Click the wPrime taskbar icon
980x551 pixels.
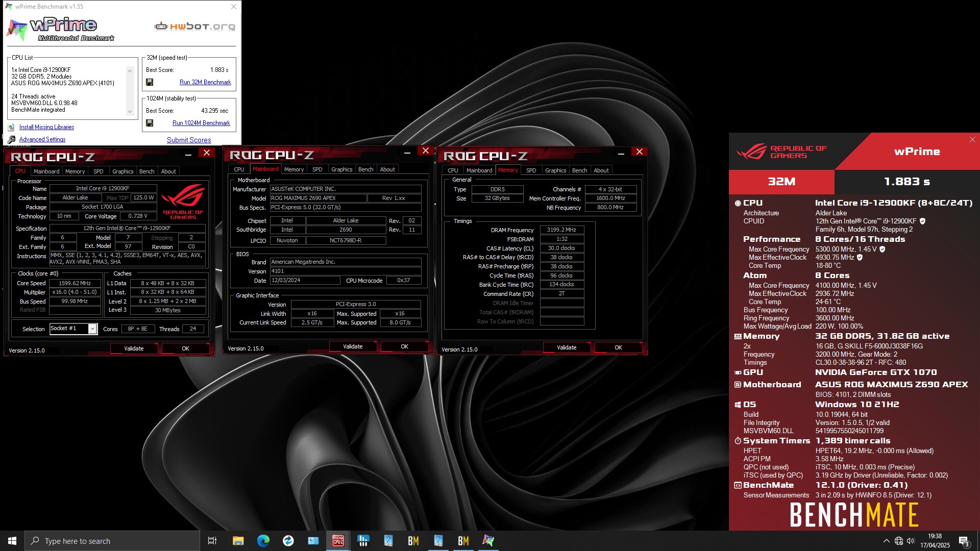[x=488, y=541]
